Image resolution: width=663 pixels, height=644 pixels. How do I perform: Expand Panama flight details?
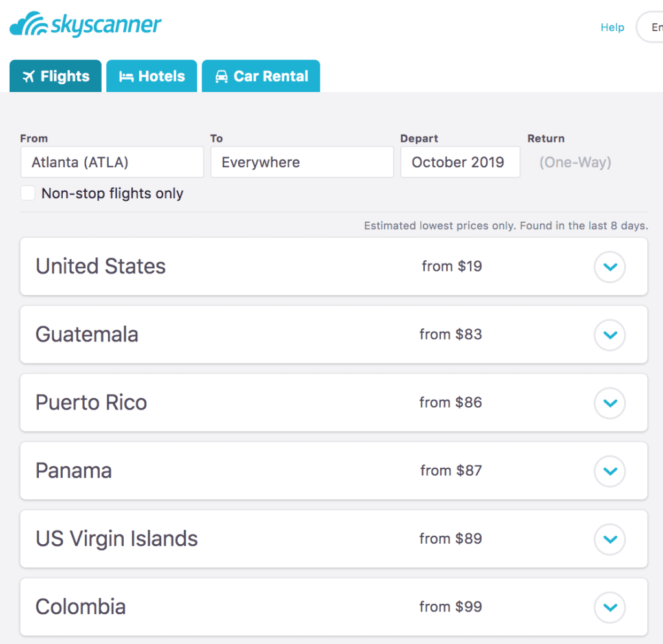point(609,471)
